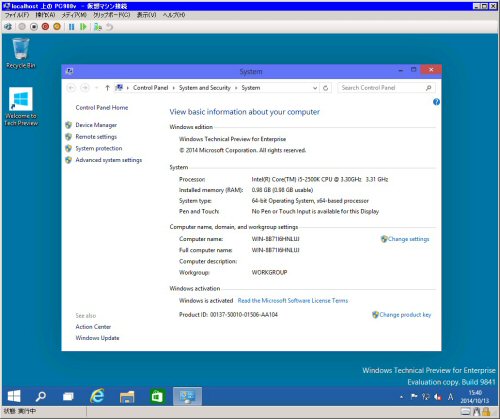Click Change product key
Image resolution: width=500 pixels, height=419 pixels.
click(x=405, y=315)
